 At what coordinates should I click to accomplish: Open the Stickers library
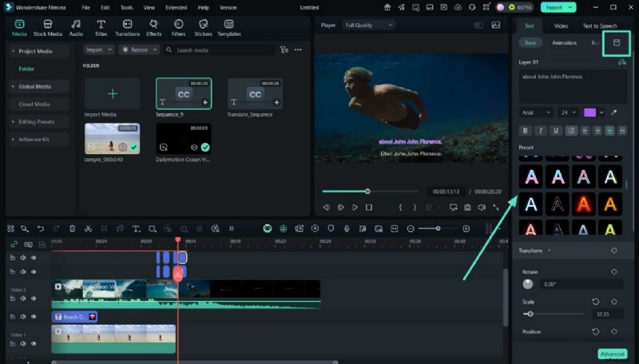pos(203,27)
